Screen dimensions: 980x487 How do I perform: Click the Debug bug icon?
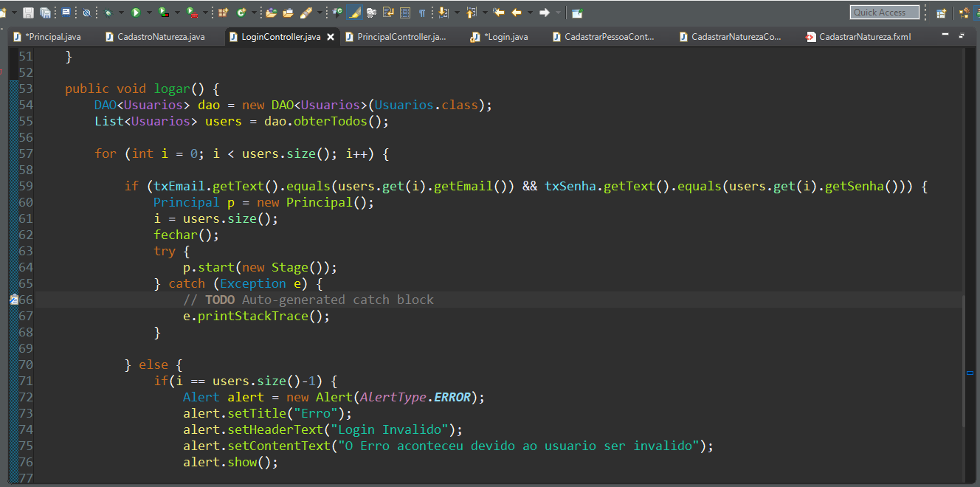click(108, 13)
